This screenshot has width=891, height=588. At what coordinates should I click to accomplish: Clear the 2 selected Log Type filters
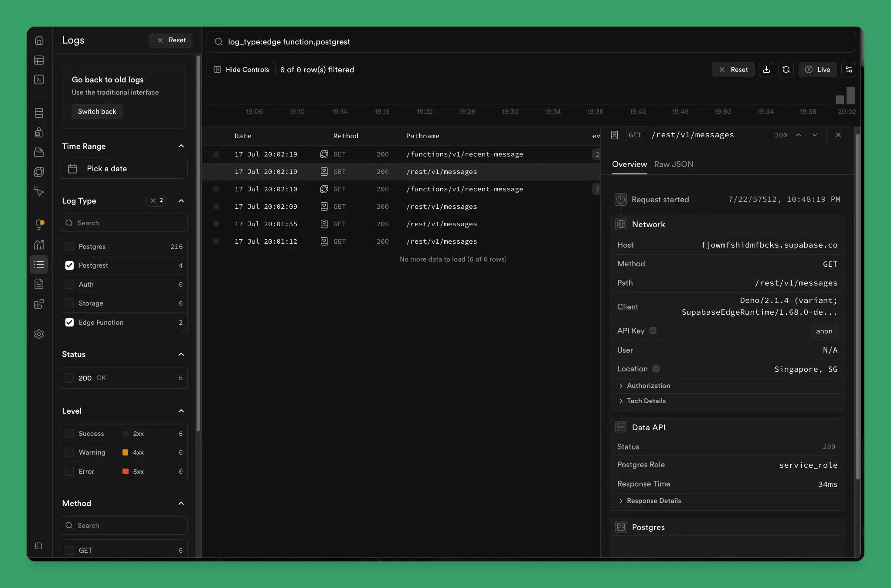point(156,201)
